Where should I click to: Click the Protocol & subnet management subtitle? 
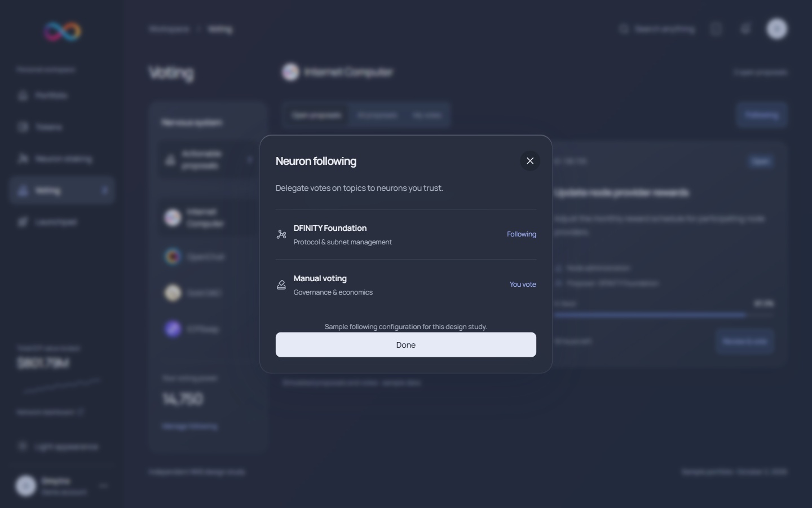[x=343, y=242]
